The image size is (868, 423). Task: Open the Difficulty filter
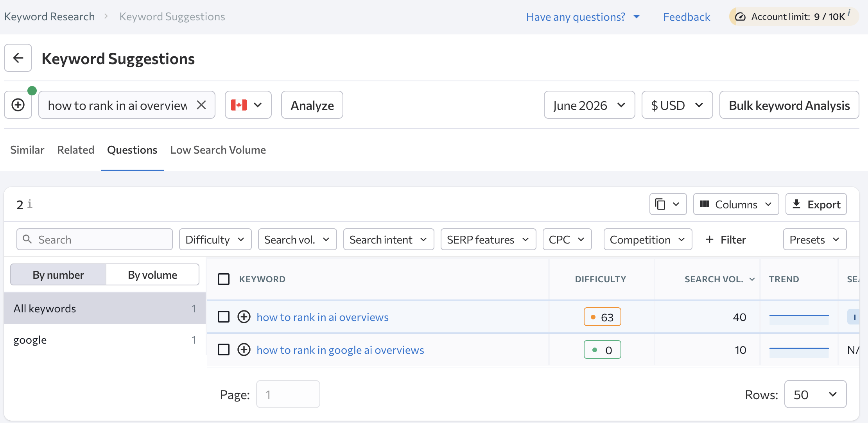click(215, 239)
